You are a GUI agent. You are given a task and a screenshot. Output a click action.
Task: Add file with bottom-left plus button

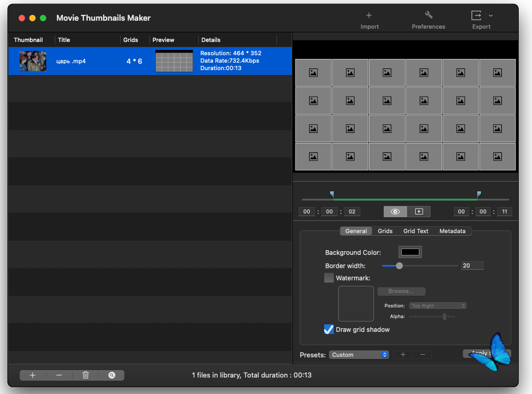pos(32,375)
